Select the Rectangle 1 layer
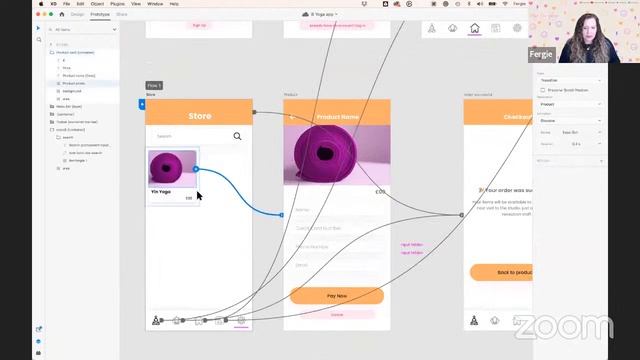Image resolution: width=640 pixels, height=360 pixels. [x=78, y=161]
